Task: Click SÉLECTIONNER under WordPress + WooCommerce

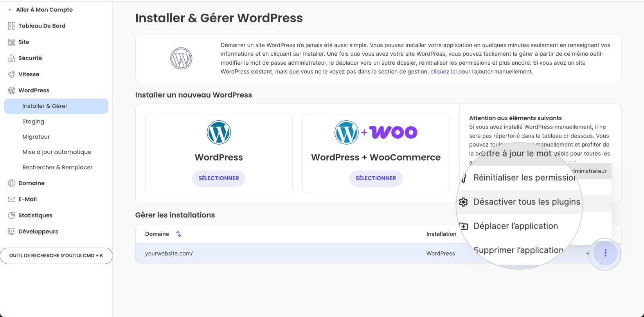Action: (x=376, y=178)
